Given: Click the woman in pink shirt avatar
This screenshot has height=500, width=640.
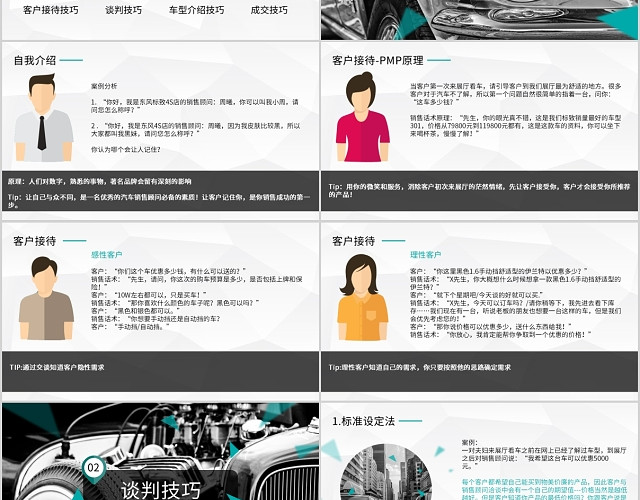Looking at the screenshot, I should pyautogui.click(x=363, y=117).
